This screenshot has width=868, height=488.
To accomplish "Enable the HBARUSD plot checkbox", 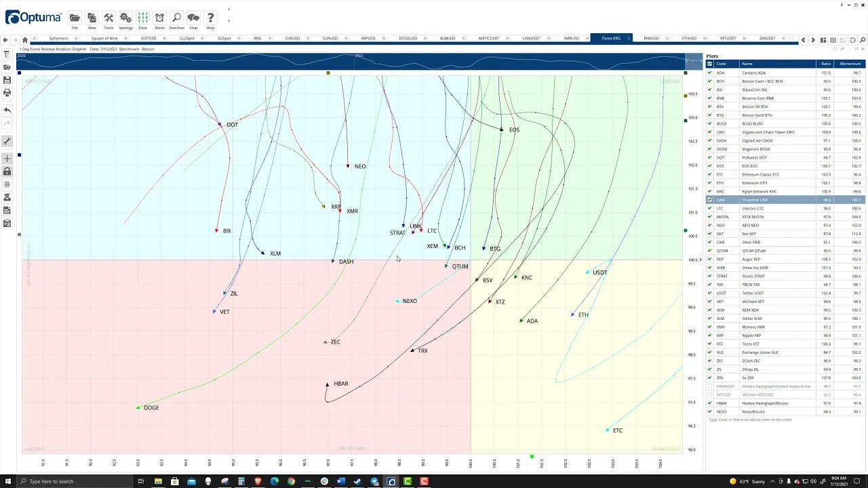I will [x=710, y=386].
